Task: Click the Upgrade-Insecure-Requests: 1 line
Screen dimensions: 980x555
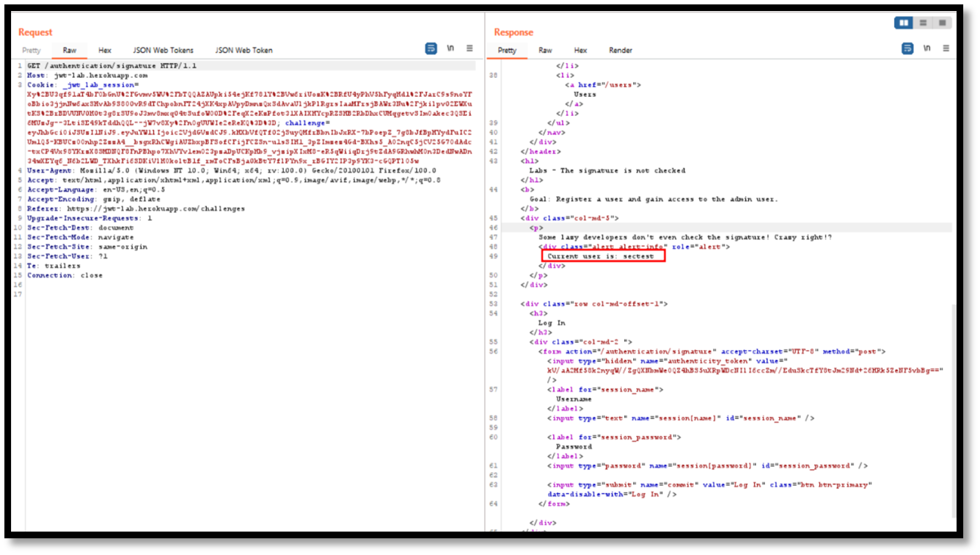Action: pyautogui.click(x=89, y=218)
